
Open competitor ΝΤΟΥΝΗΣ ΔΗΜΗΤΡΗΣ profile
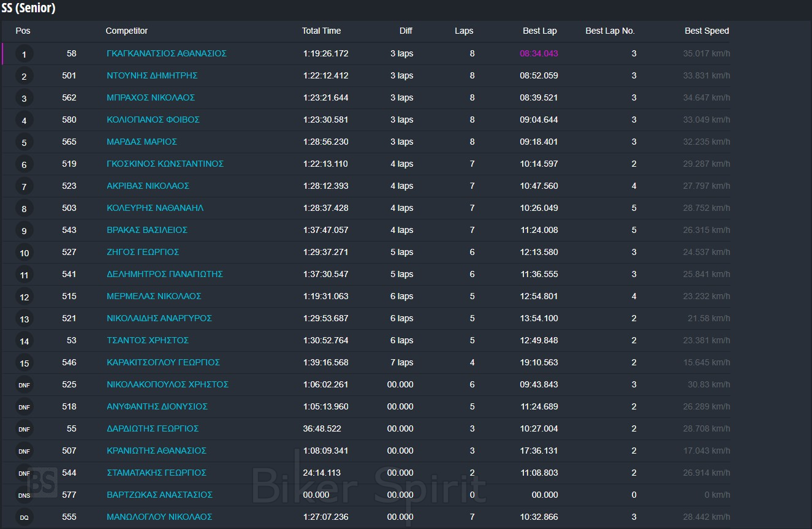click(x=151, y=75)
